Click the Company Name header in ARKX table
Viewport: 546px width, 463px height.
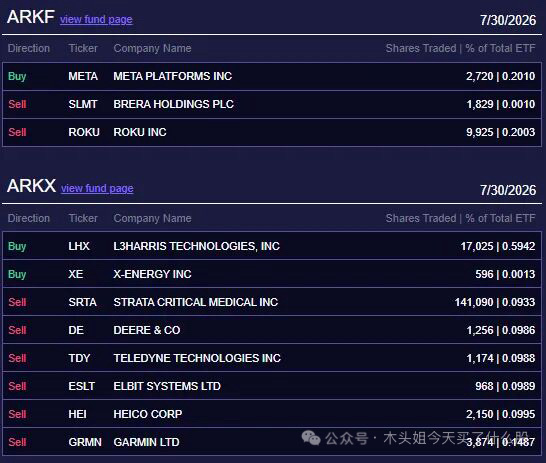click(153, 218)
